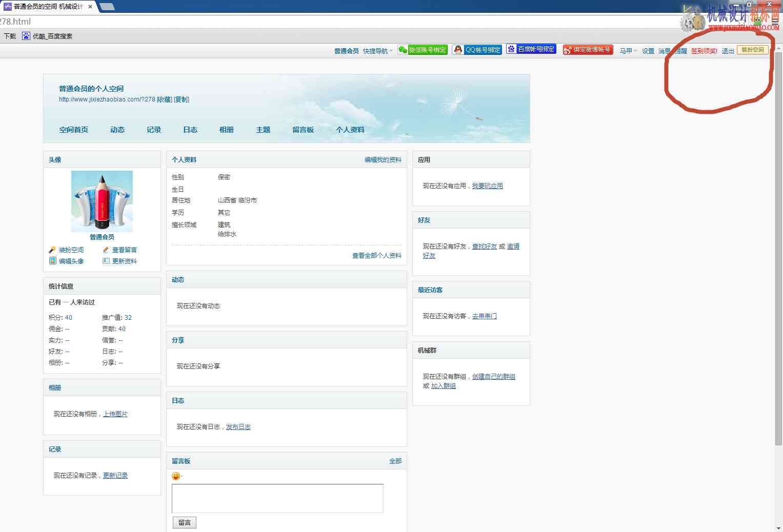Click the 签到领奖 link
783x532 pixels.
click(704, 51)
